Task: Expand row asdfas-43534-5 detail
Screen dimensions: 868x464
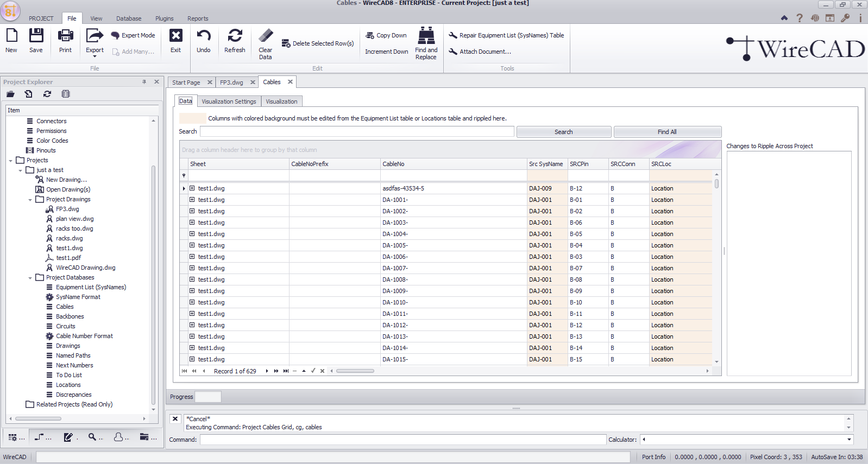Action: [192, 188]
